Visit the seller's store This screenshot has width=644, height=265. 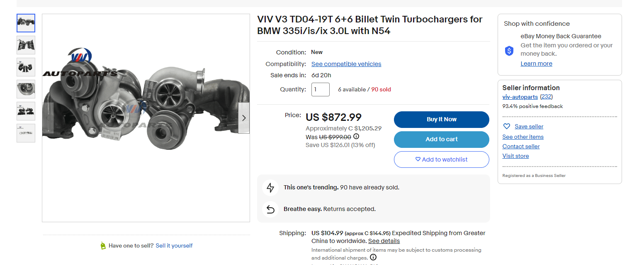[515, 156]
